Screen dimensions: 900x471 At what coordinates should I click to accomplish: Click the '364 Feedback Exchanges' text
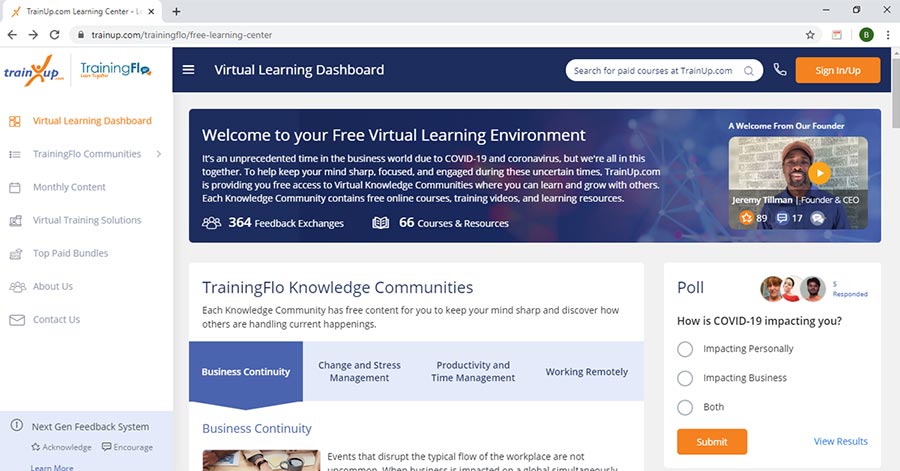click(x=286, y=223)
